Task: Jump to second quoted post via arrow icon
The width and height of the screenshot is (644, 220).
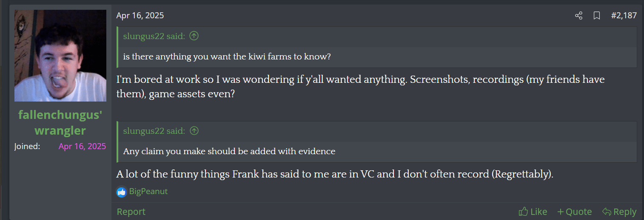Action: point(194,131)
